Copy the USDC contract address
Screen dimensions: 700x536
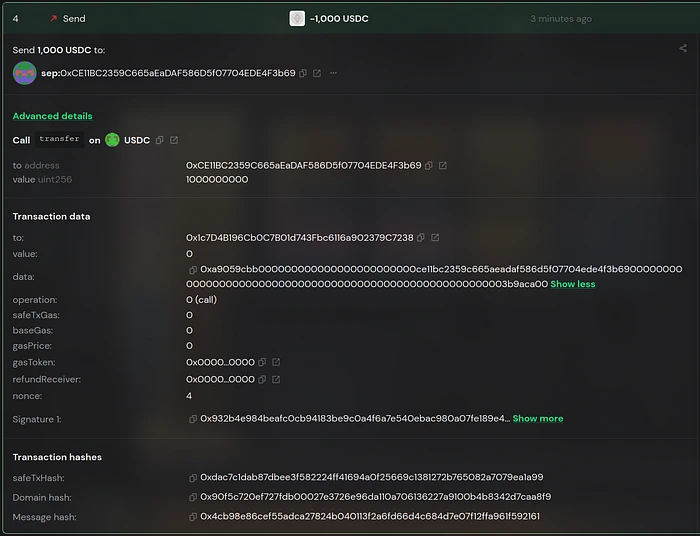tap(160, 140)
